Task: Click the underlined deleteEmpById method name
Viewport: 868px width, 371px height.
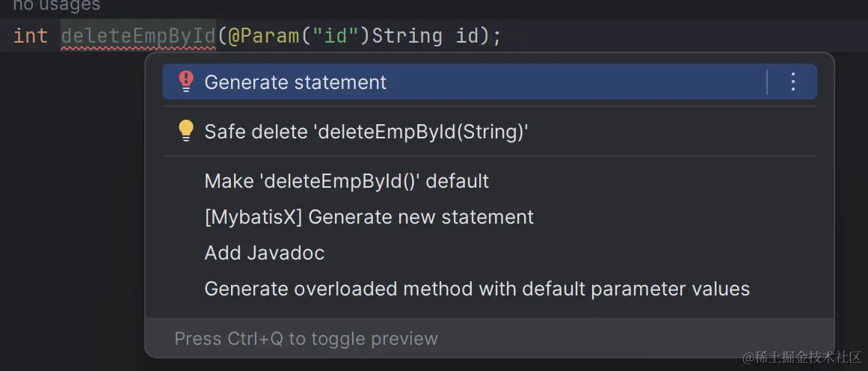Action: pyautogui.click(x=138, y=35)
